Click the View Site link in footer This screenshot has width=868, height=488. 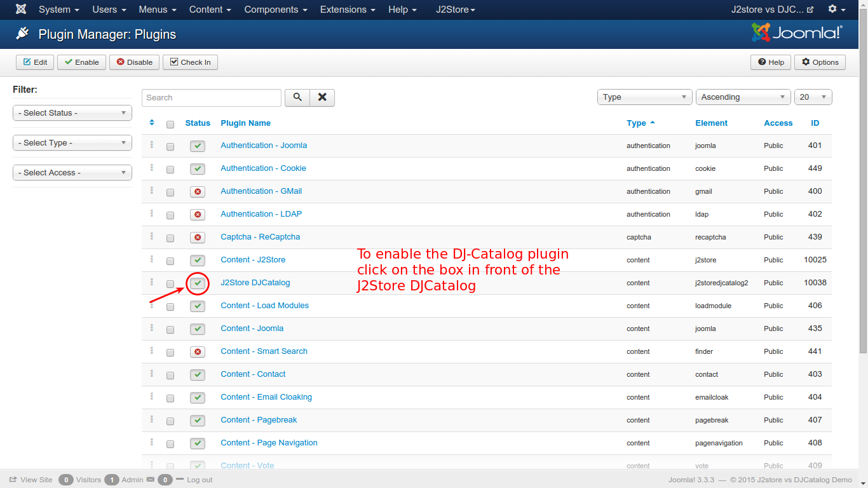coord(31,480)
